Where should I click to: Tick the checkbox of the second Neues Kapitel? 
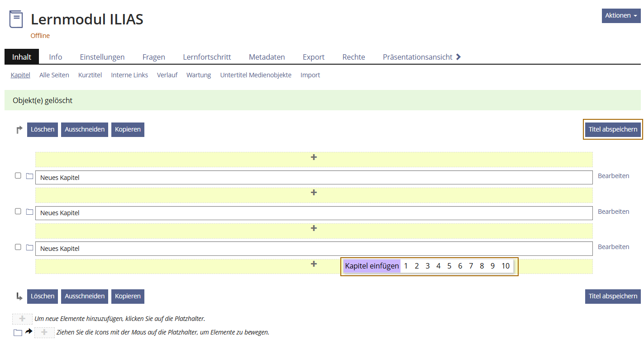[18, 211]
